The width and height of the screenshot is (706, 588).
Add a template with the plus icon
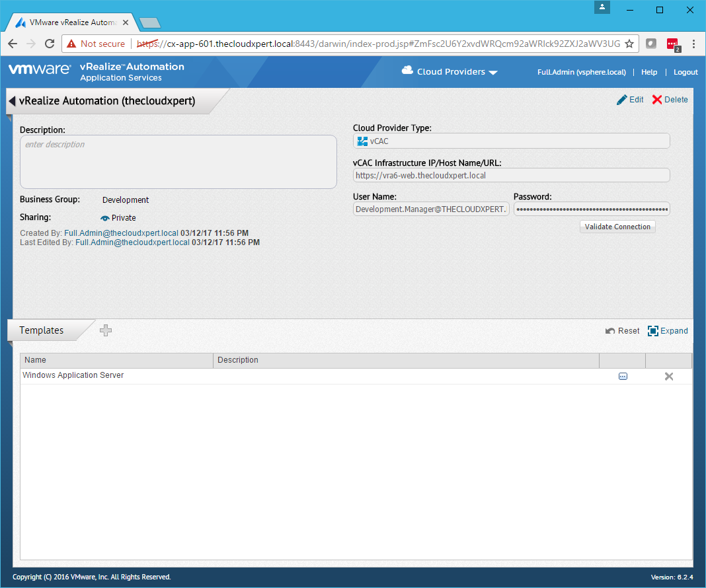pyautogui.click(x=106, y=330)
